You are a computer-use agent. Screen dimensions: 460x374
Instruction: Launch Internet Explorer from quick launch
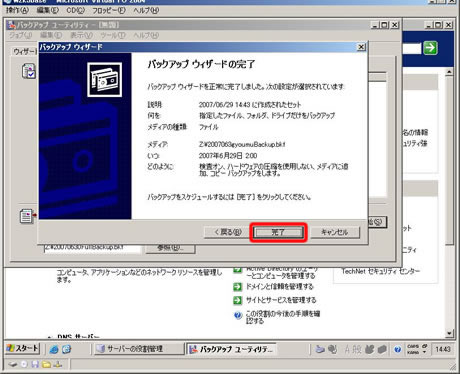pos(54,349)
